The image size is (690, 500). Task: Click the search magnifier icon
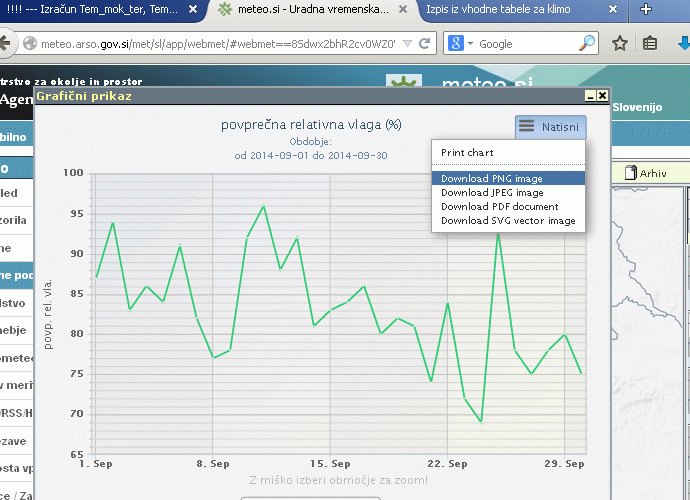[587, 44]
